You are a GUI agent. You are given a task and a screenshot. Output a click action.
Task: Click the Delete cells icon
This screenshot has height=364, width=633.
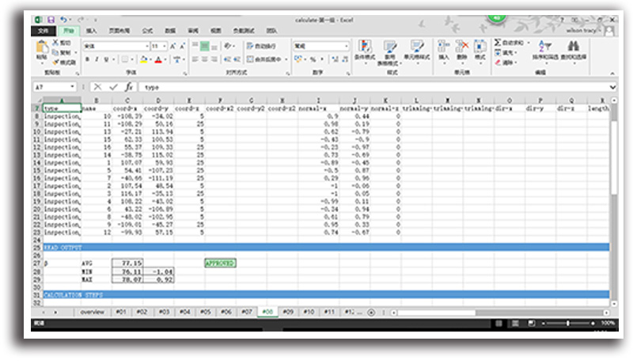pos(462,50)
